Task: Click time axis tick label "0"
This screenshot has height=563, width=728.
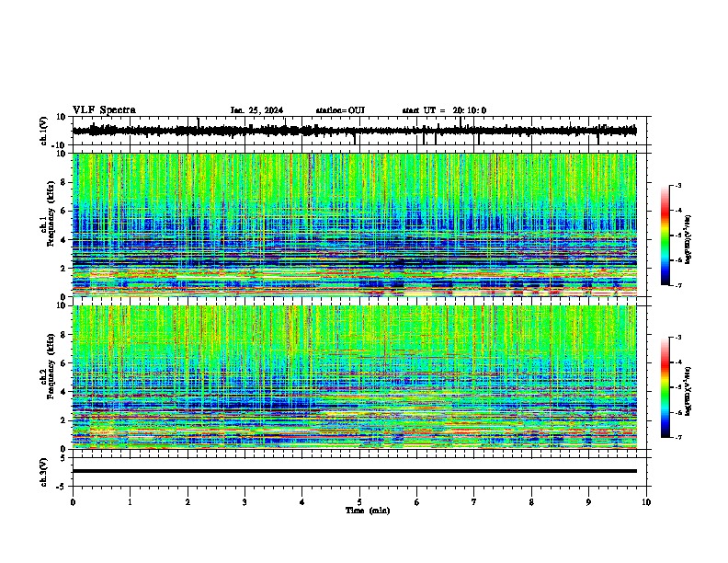Action: [x=73, y=502]
